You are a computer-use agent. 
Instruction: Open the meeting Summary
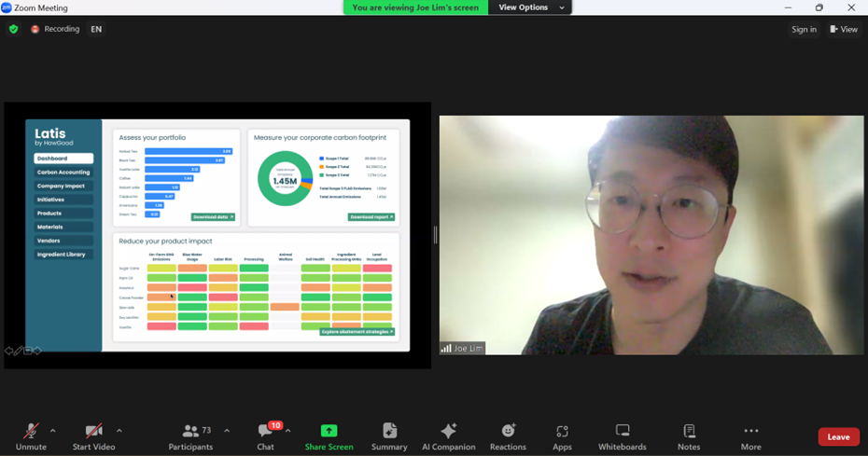[389, 435]
